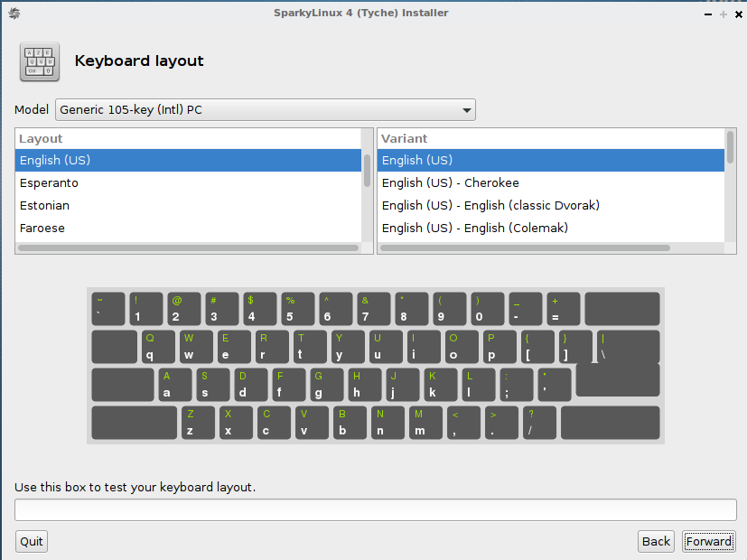Click the 5 key on keyboard preview
This screenshot has width=747, height=560.
tap(298, 309)
